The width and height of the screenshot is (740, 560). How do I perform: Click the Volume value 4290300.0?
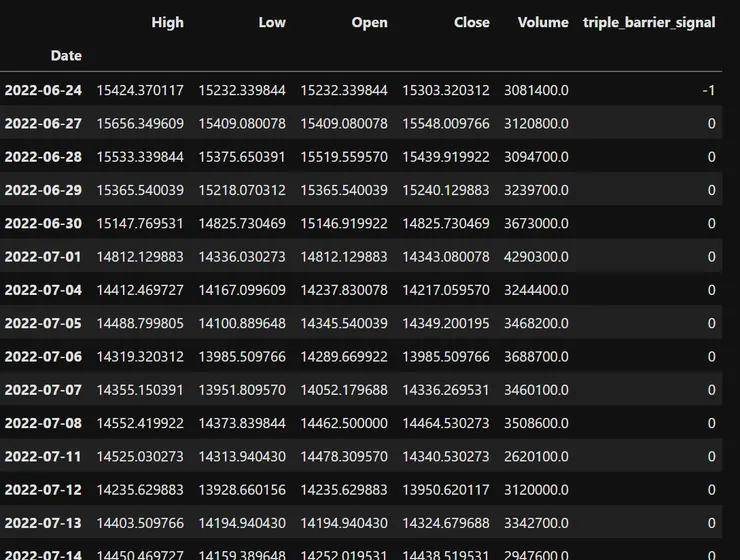536,257
